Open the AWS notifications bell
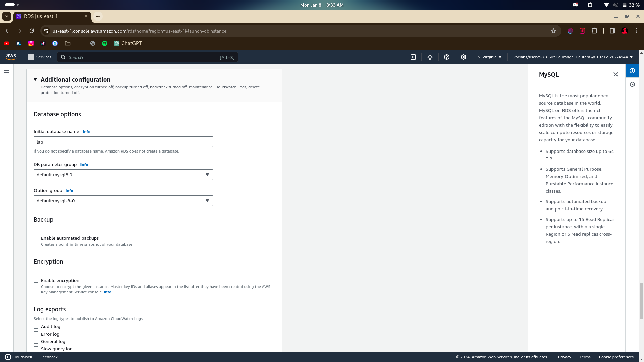 430,57
